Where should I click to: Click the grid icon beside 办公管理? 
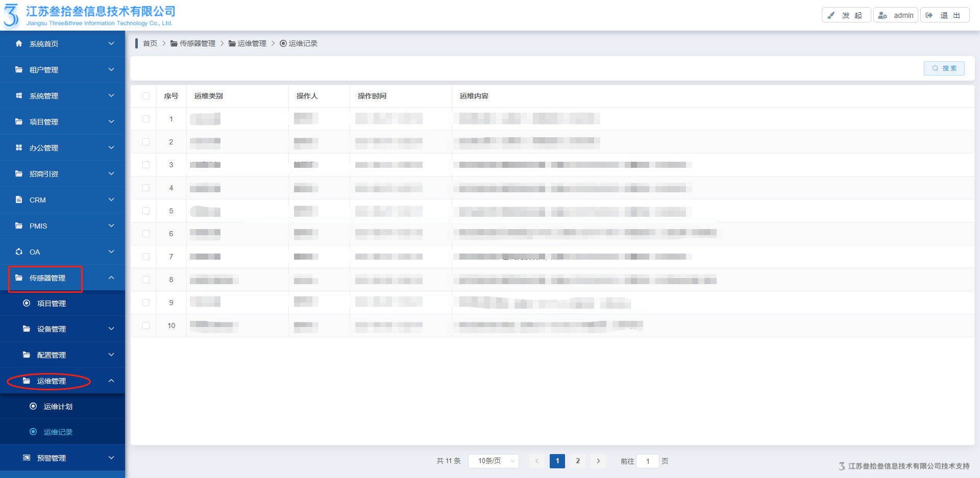[x=19, y=148]
